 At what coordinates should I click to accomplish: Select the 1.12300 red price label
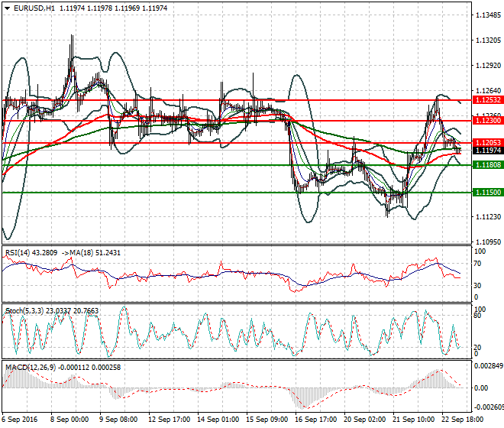coord(488,121)
